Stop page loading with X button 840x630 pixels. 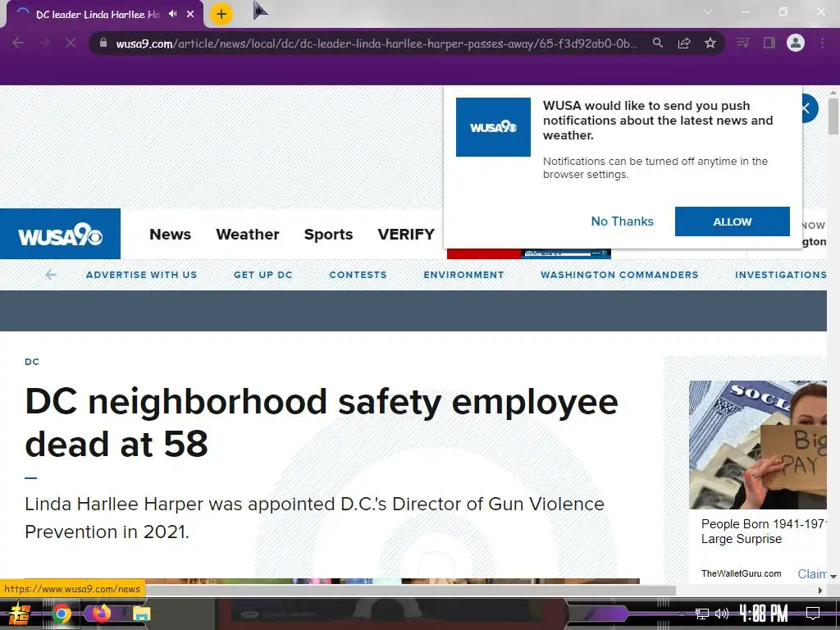click(71, 43)
